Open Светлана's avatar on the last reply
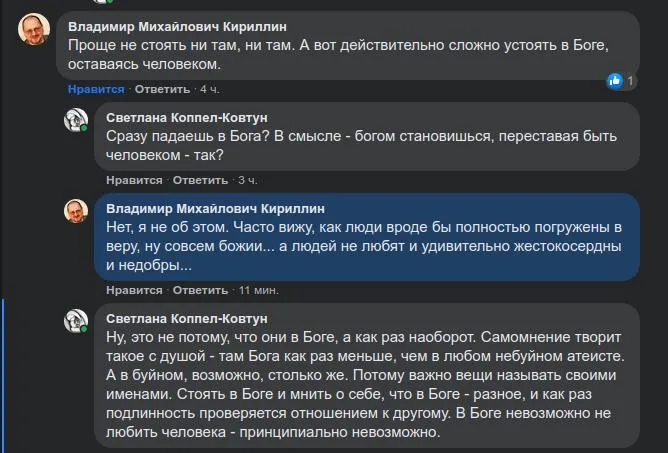 [76, 321]
